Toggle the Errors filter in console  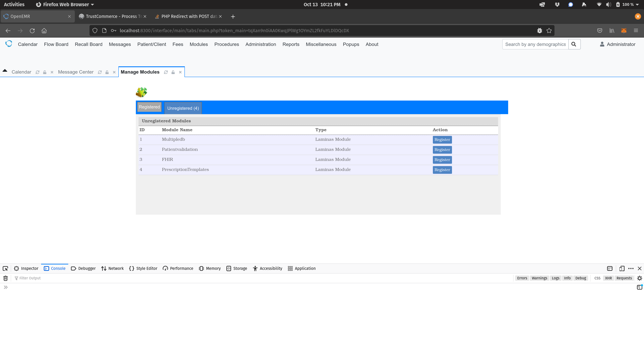click(522, 278)
